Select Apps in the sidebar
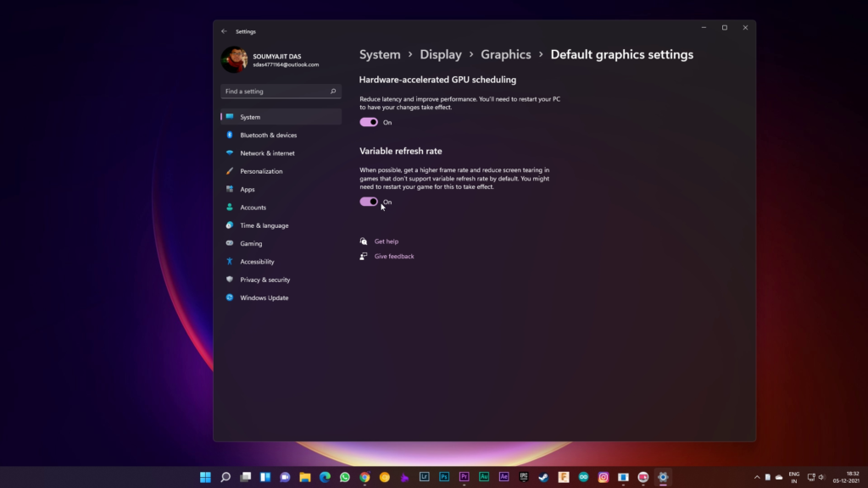This screenshot has width=868, height=488. 281,189
